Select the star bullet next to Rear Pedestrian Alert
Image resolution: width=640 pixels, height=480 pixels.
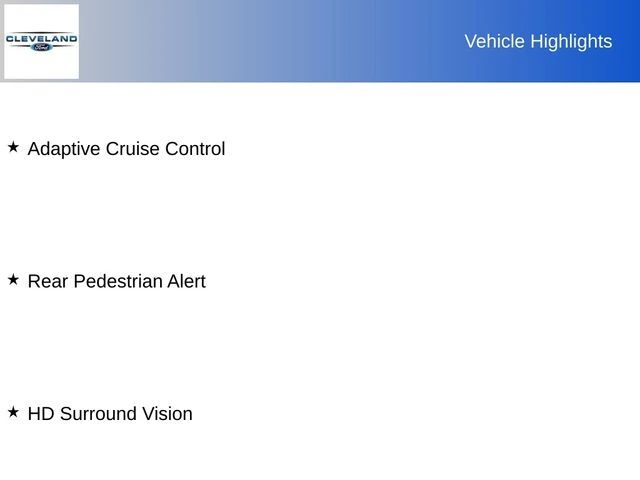click(13, 280)
